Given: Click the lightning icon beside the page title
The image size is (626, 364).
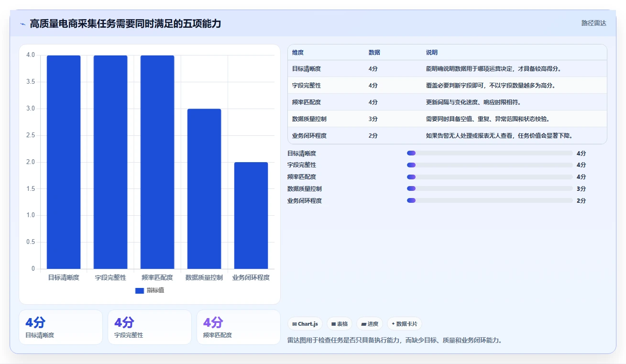Looking at the screenshot, I should coord(22,24).
